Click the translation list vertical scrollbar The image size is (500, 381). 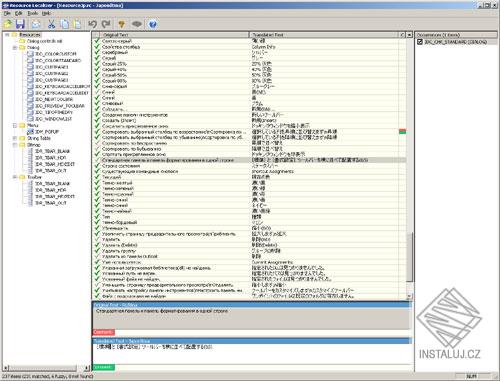tap(410, 257)
